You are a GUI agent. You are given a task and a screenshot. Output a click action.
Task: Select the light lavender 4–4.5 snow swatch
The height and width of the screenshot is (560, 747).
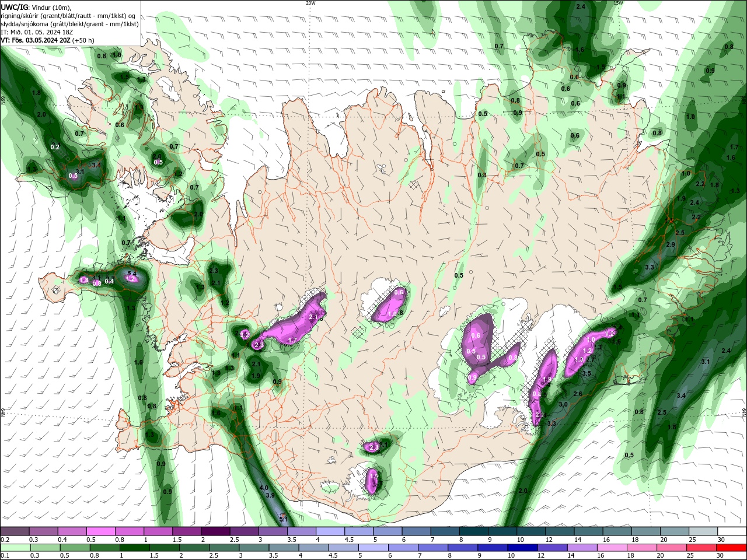point(330,531)
